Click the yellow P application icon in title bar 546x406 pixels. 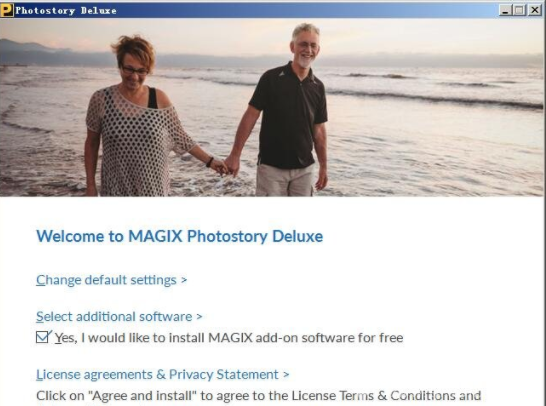click(7, 10)
